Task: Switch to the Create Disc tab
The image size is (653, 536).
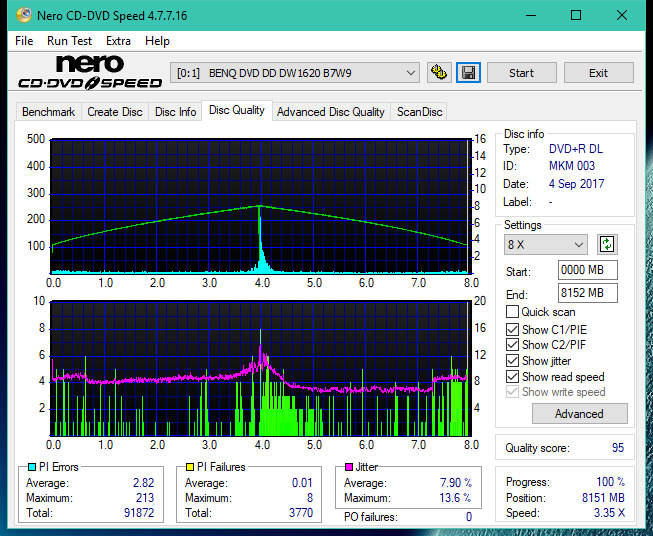Action: 115,112
